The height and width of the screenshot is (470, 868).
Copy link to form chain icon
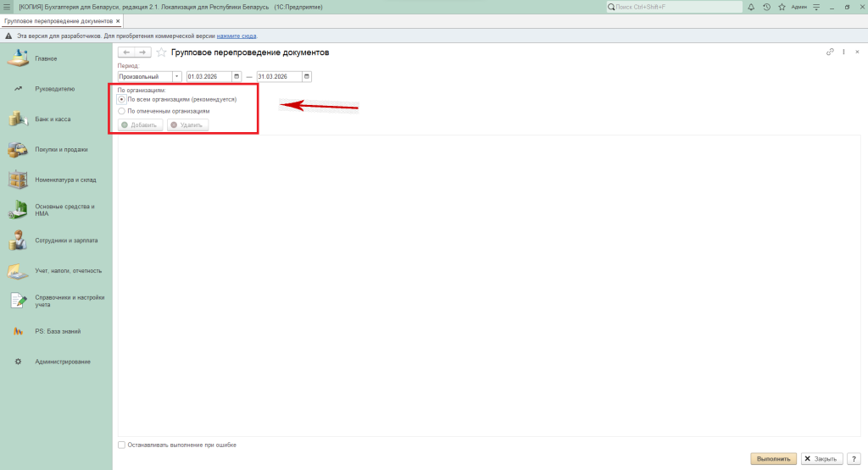[x=830, y=53]
